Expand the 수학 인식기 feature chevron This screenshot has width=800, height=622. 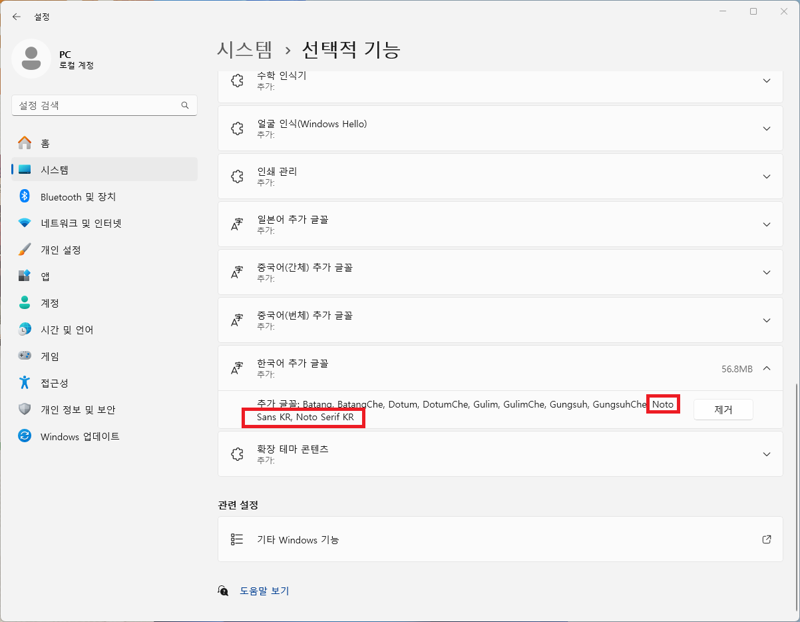[766, 81]
